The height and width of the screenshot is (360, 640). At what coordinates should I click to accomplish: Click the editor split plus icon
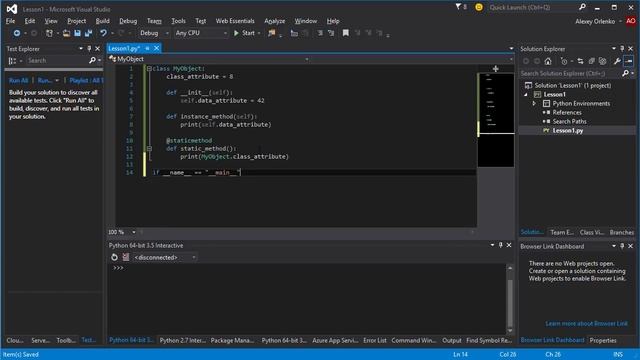[496, 69]
